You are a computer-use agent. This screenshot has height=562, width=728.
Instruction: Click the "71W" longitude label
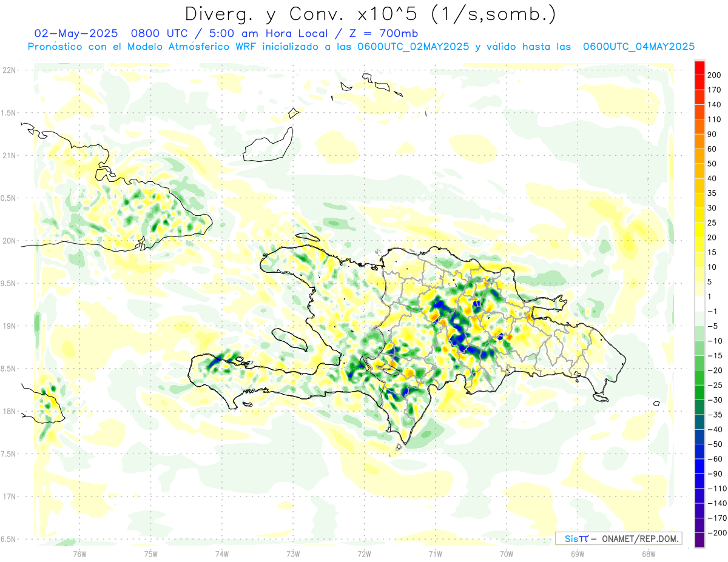tap(435, 554)
